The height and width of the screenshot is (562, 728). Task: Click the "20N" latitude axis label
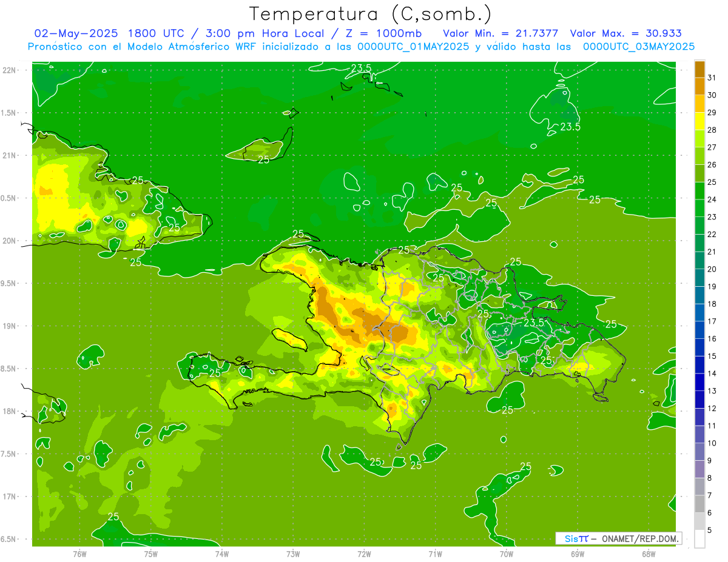[x=10, y=241]
